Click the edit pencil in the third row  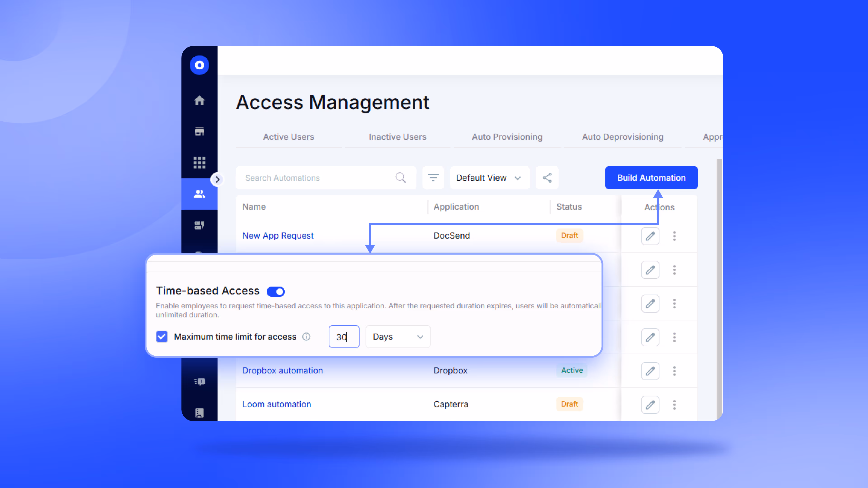click(x=650, y=303)
